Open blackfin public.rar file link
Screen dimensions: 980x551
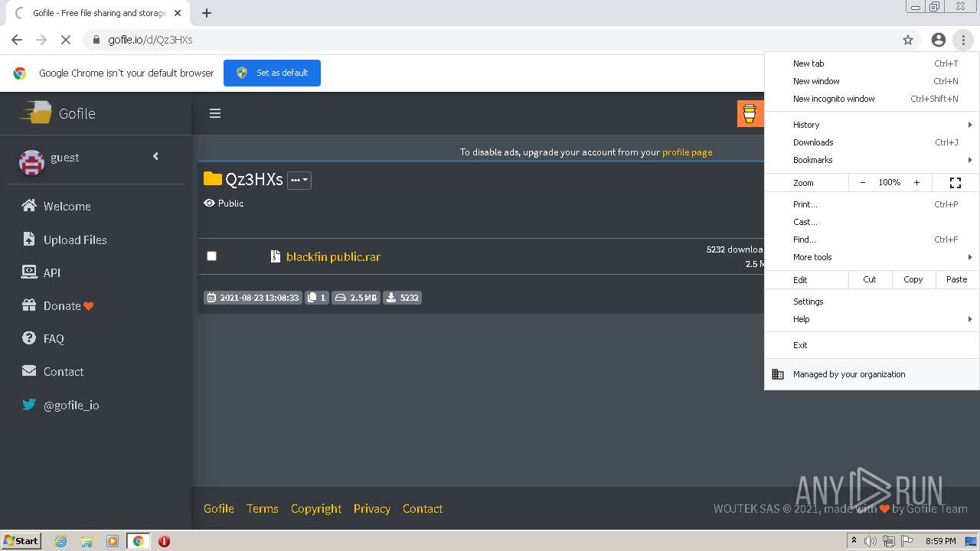tap(333, 256)
